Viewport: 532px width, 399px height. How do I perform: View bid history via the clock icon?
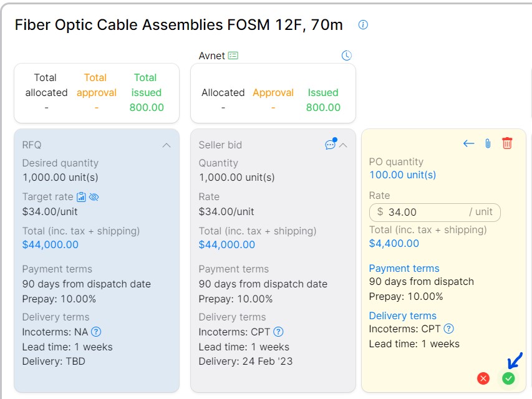click(x=346, y=55)
